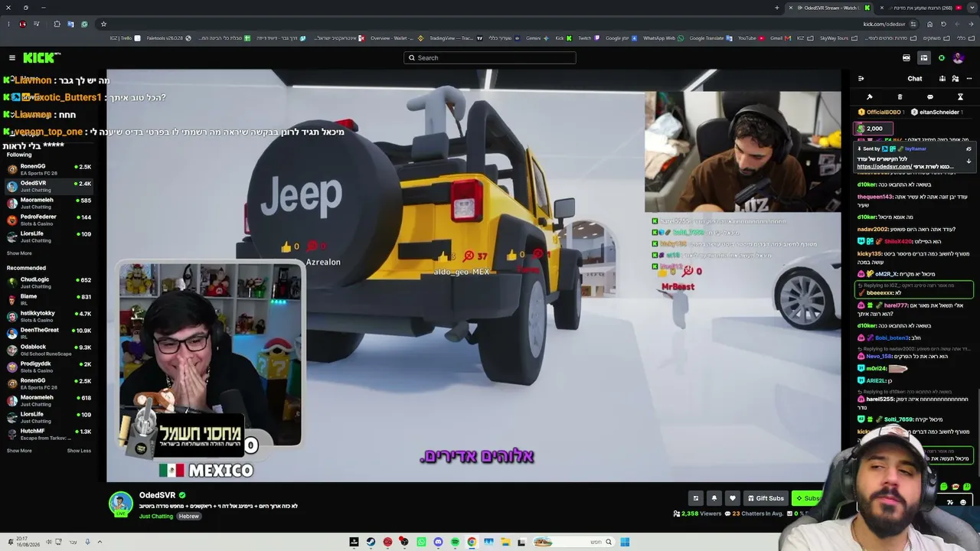980x551 pixels.
Task: Open the chat users list icon
Action: pyautogui.click(x=956, y=78)
